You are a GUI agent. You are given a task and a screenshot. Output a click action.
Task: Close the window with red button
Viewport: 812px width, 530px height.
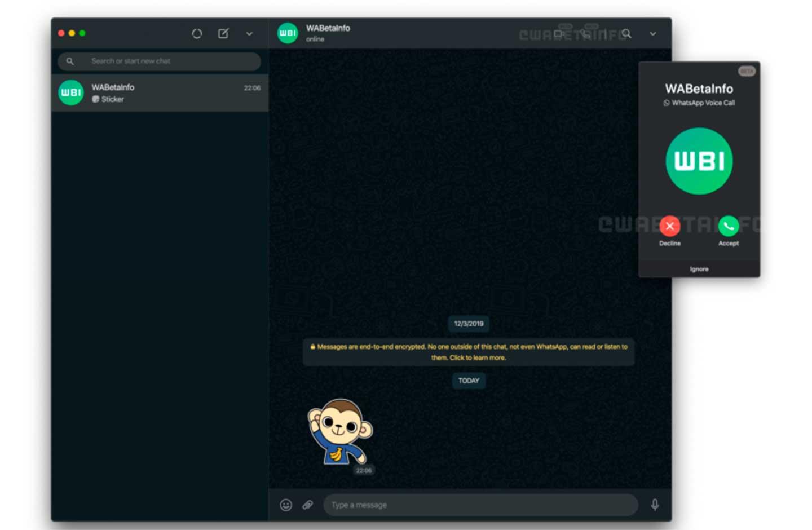click(x=61, y=33)
